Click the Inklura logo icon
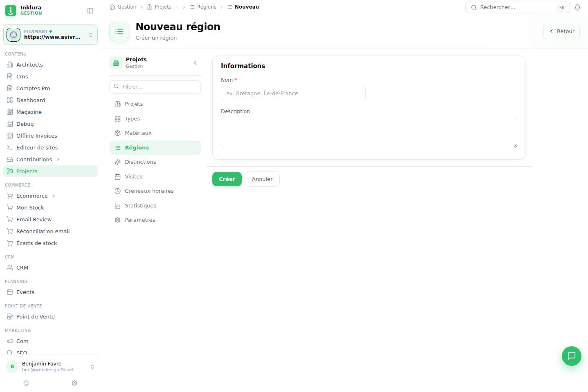Viewport: 588px width, 392px height. [11, 10]
